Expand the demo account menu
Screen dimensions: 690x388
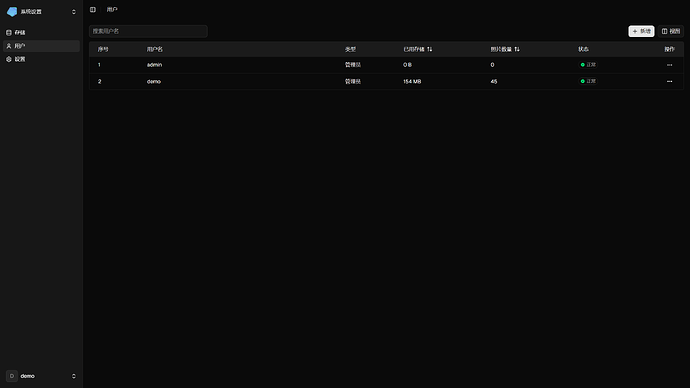pyautogui.click(x=73, y=376)
